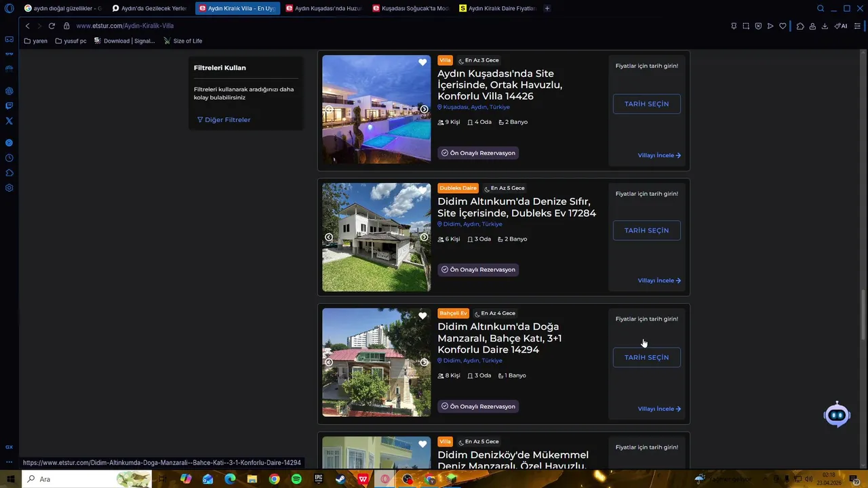Click TARİH SEÇİN for Dubleks Ev 17284
Screen dimensions: 868x488
coord(646,230)
